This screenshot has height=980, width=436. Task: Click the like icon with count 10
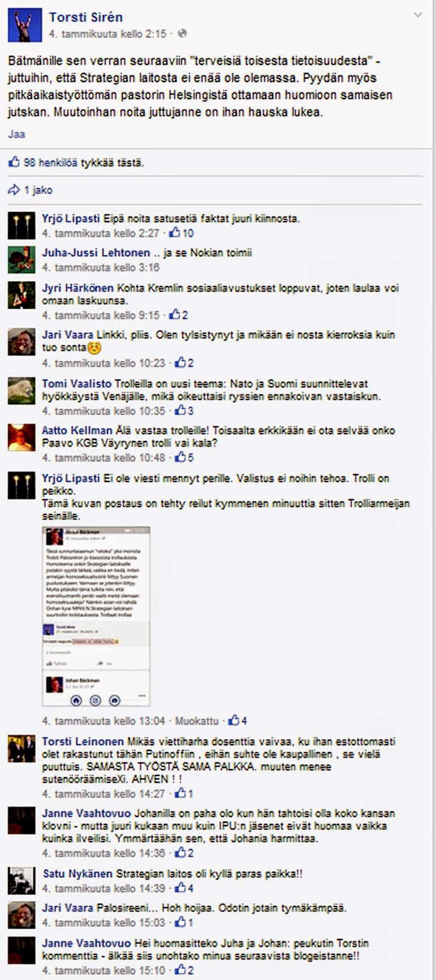(x=175, y=233)
